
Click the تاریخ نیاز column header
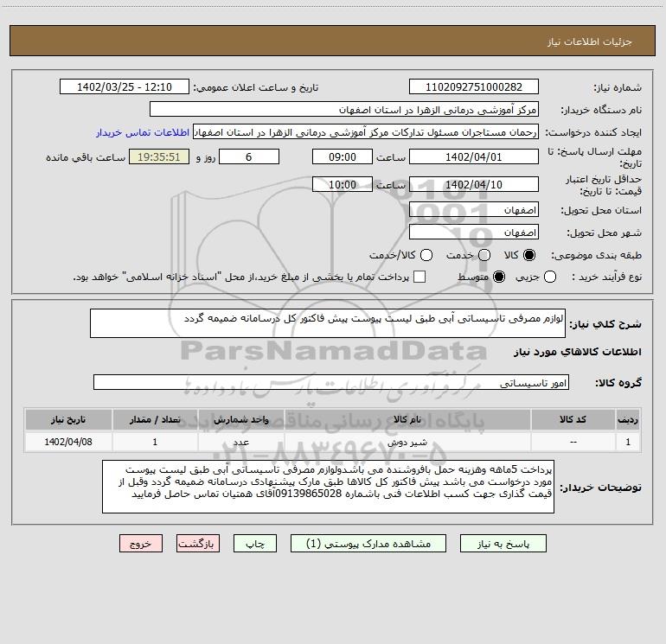[68, 419]
